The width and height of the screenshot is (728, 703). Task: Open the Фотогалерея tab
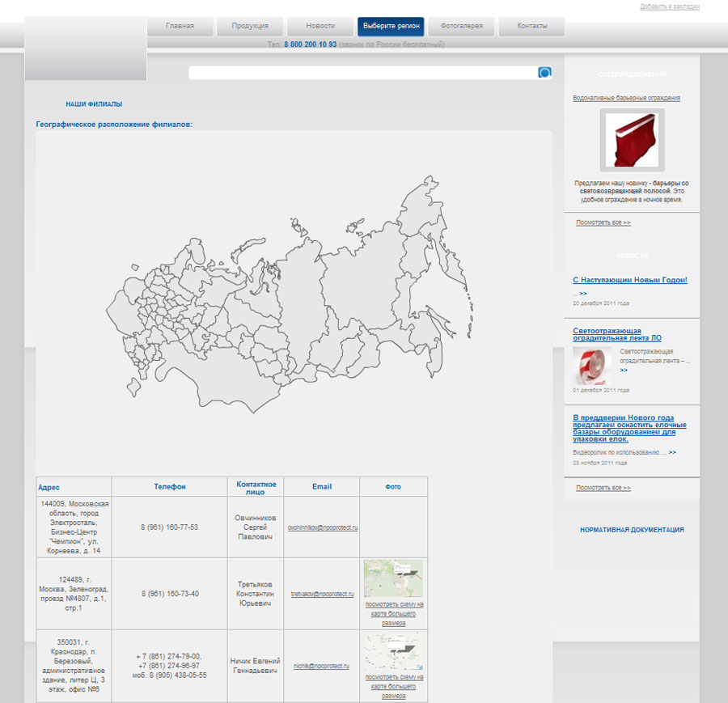pyautogui.click(x=461, y=26)
